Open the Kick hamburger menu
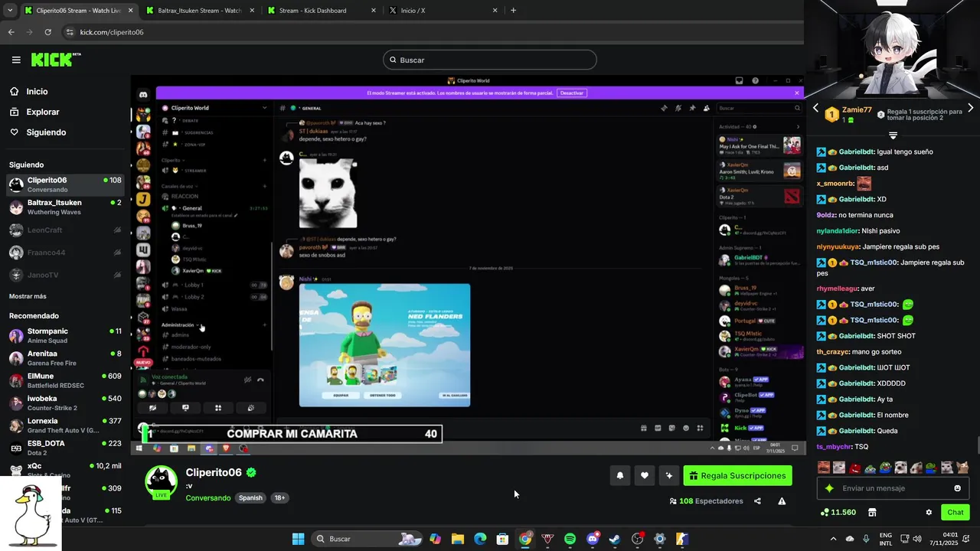The height and width of the screenshot is (551, 980). tap(16, 60)
